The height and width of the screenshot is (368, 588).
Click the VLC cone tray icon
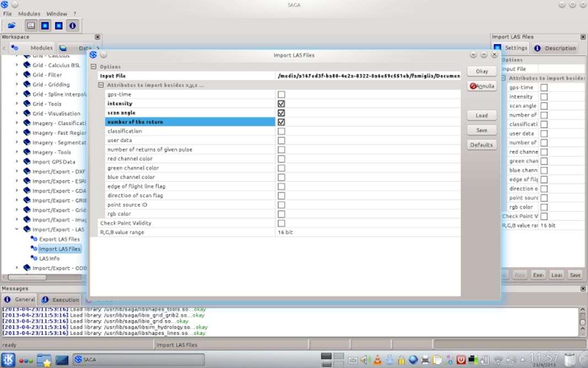377,360
